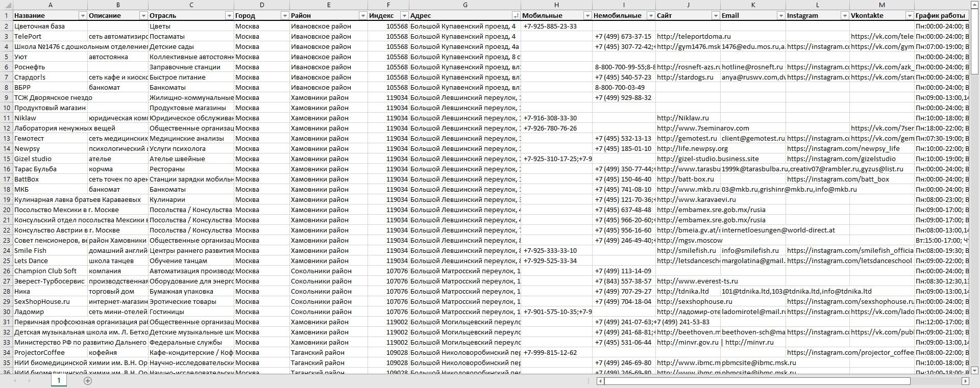Open the Отрасль column filter dropdown

coord(229,16)
